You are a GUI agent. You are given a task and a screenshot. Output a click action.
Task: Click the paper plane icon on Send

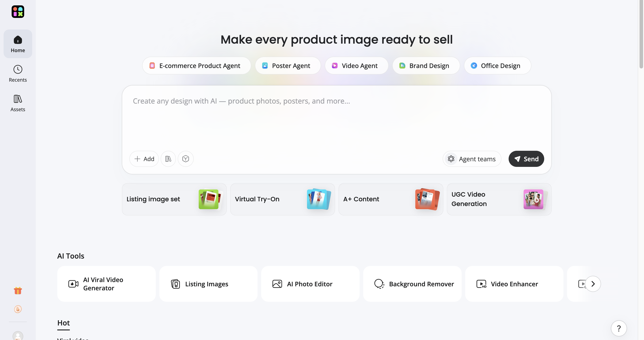(517, 159)
